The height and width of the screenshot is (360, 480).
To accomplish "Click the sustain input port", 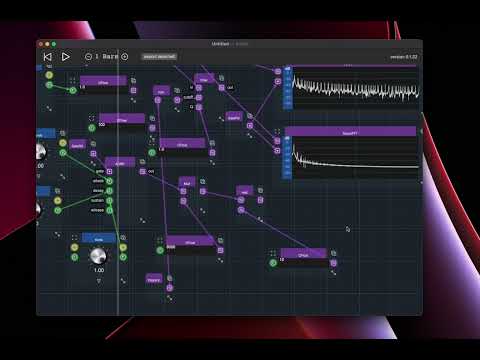I will (109, 200).
